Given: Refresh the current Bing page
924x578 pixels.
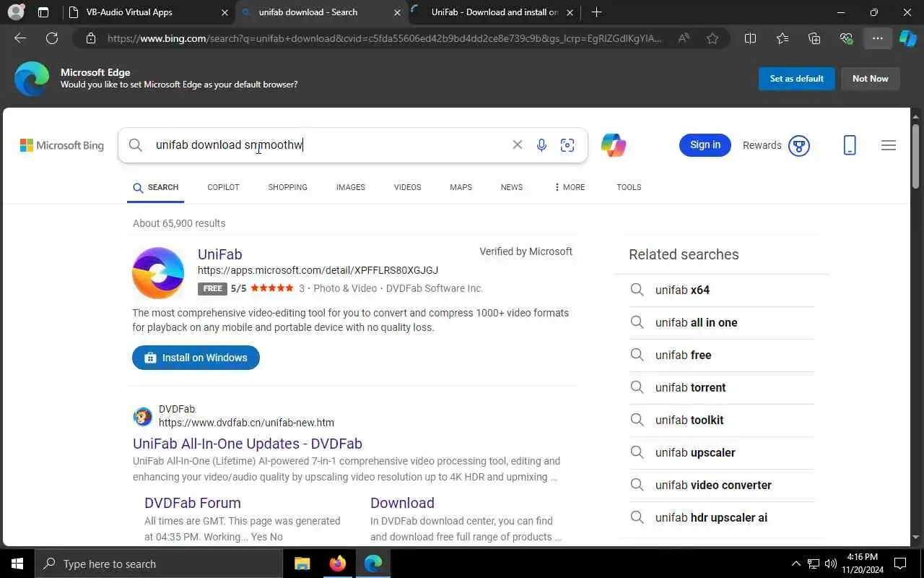Looking at the screenshot, I should point(52,38).
